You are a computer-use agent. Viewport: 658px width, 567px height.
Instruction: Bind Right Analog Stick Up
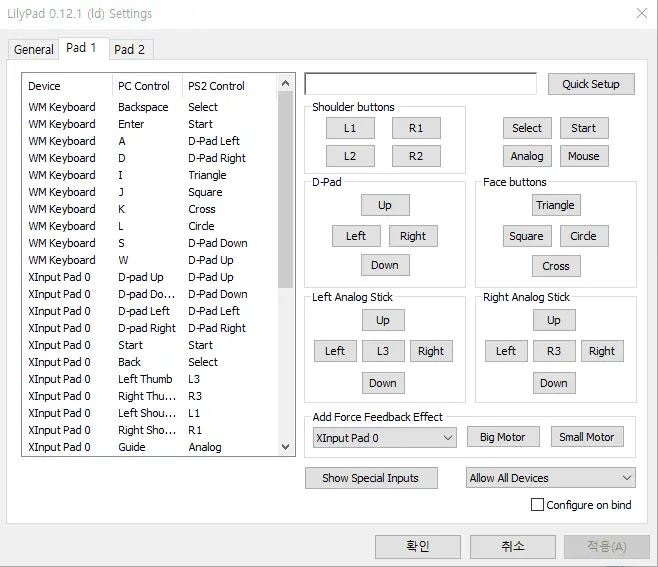pyautogui.click(x=554, y=320)
